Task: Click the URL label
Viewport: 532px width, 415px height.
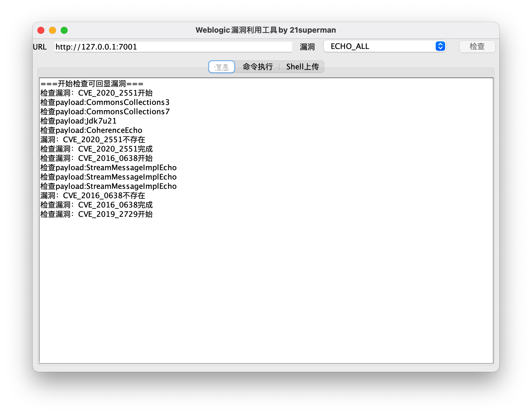Action: pyautogui.click(x=40, y=47)
